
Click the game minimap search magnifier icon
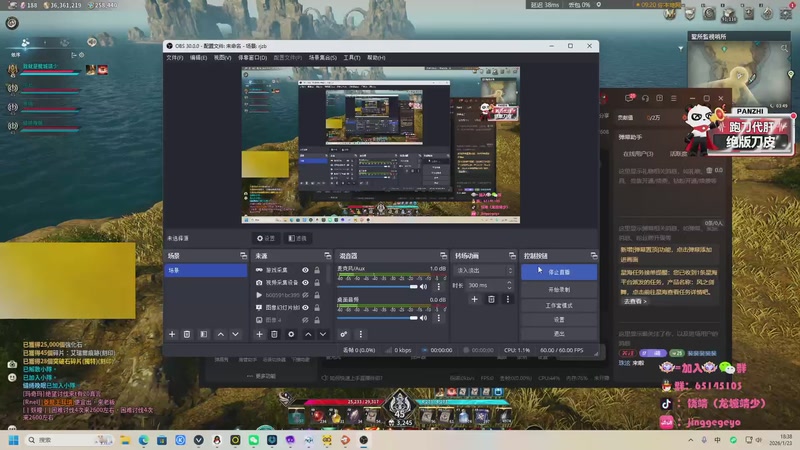784,48
